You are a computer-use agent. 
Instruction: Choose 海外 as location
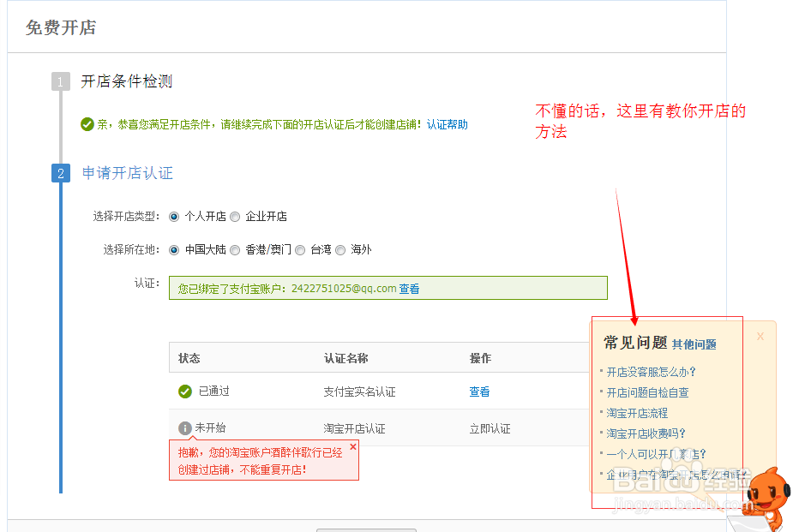pos(340,250)
